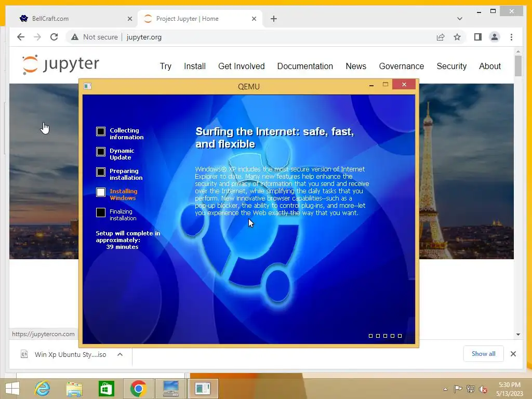Launch Internet Explorer from taskbar
The height and width of the screenshot is (399, 532).
tap(43, 389)
